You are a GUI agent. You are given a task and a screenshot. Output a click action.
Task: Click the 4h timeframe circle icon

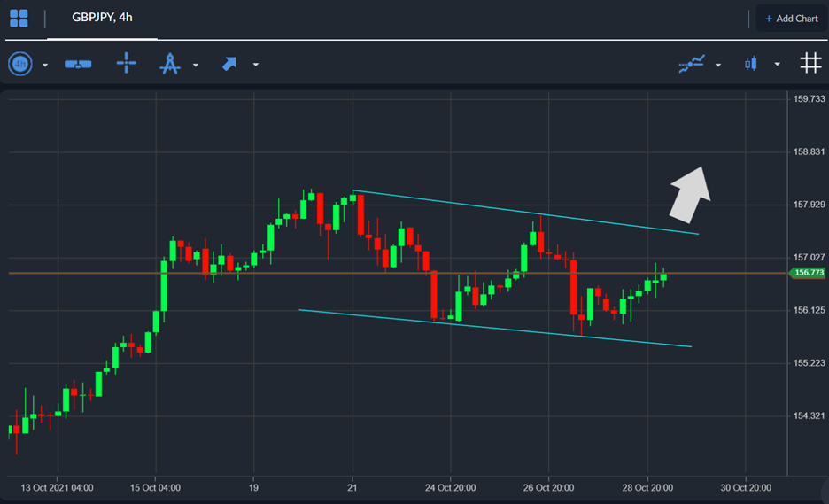[20, 64]
